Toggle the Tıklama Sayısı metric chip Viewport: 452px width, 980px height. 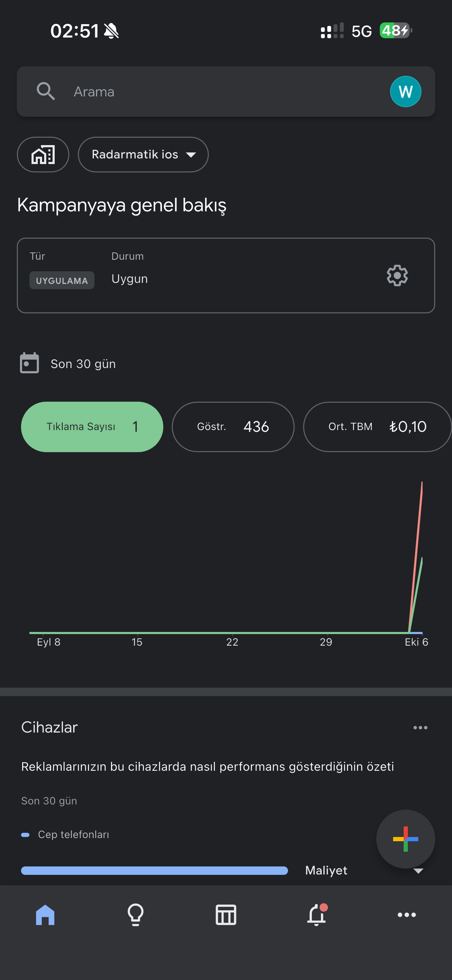pyautogui.click(x=92, y=427)
